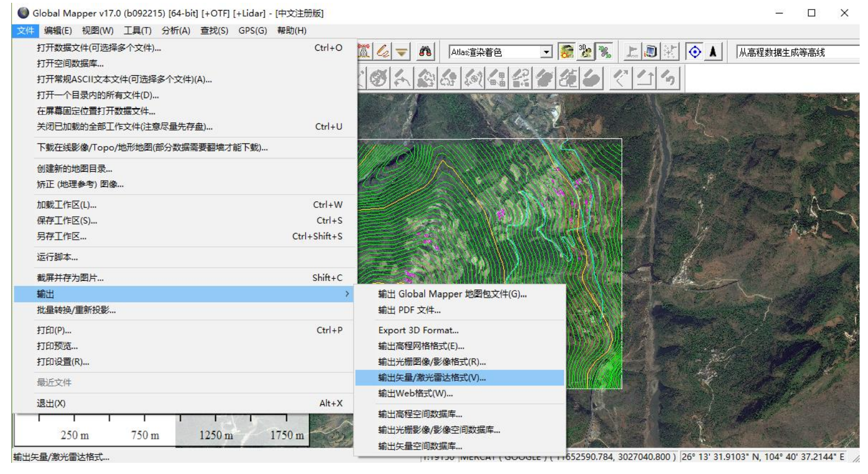Viewport: 868px width, 474px height.
Task: Click the greyed up-right corner arrow icon
Action: pos(645,78)
